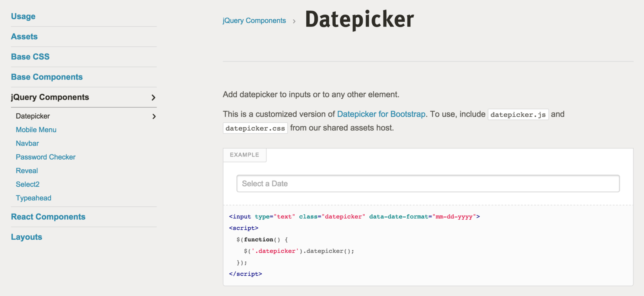Open Mobile Menu component page
The height and width of the screenshot is (296, 644).
point(36,130)
